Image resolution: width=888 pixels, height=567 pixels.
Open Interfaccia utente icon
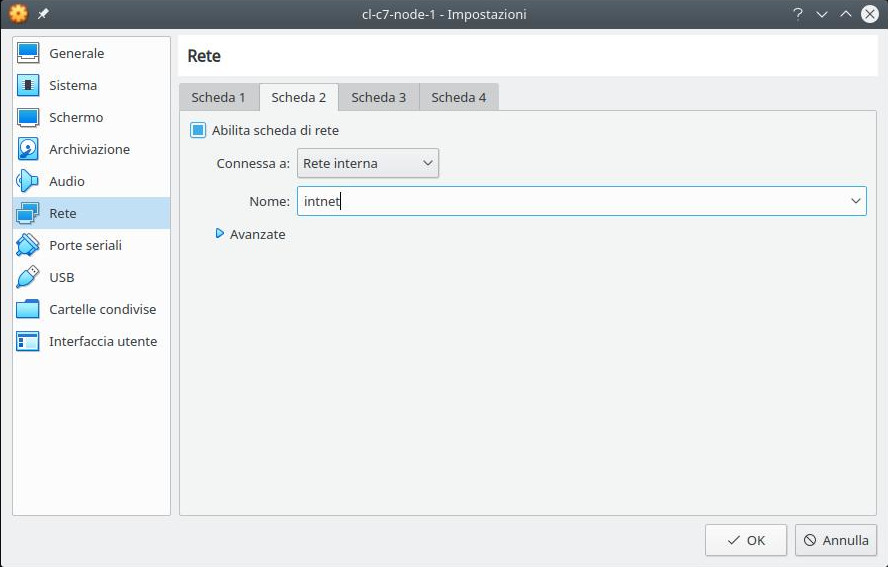point(28,341)
